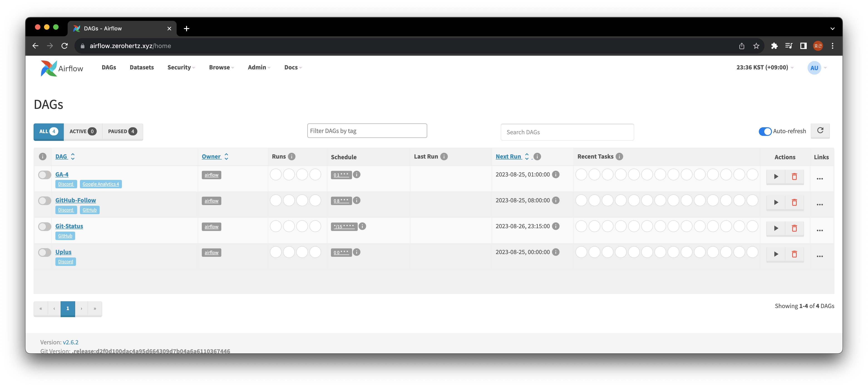Viewport: 868px width, 387px height.
Task: Go to pagination page 1
Action: [x=68, y=309]
